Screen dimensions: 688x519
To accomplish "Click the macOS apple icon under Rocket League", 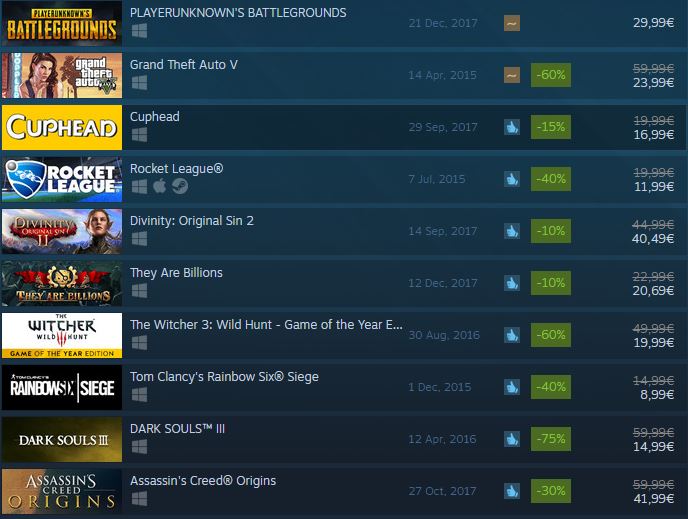I will (x=160, y=186).
